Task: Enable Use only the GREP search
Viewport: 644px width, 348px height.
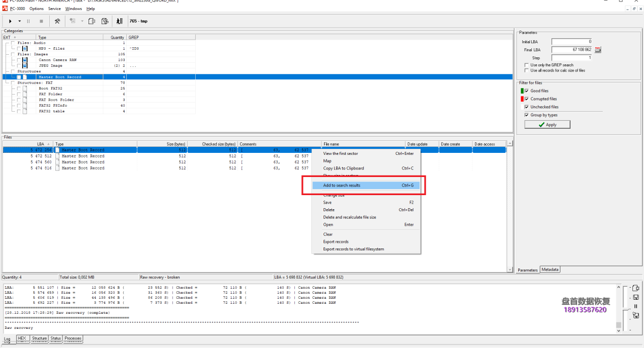Action: pos(527,65)
